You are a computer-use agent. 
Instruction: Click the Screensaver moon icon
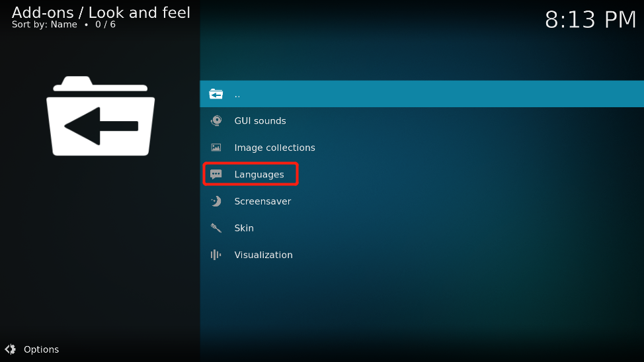click(x=216, y=201)
